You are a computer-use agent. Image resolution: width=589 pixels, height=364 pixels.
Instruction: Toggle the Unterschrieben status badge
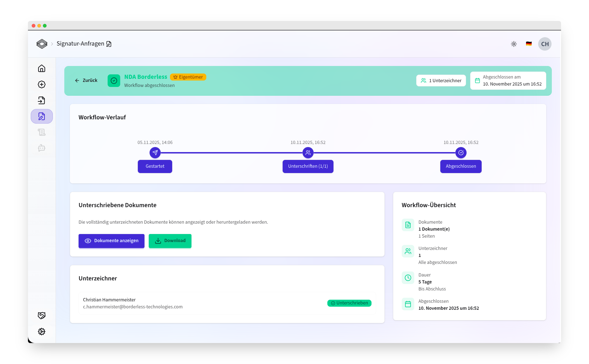pos(349,303)
